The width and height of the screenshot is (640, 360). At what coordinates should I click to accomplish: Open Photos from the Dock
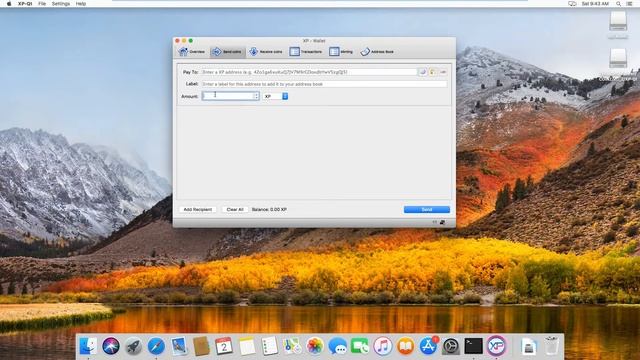pyautogui.click(x=315, y=346)
